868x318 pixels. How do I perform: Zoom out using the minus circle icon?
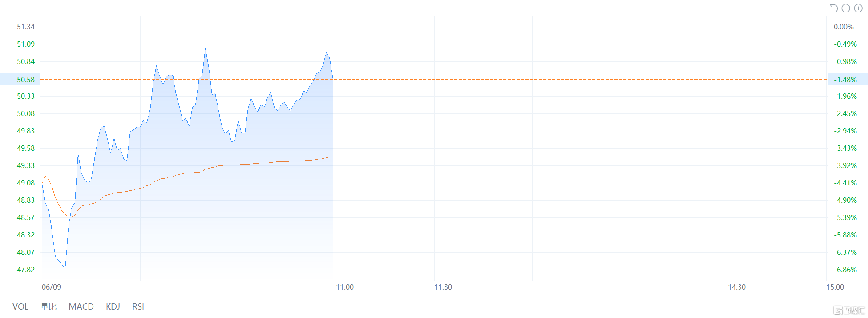coord(846,8)
